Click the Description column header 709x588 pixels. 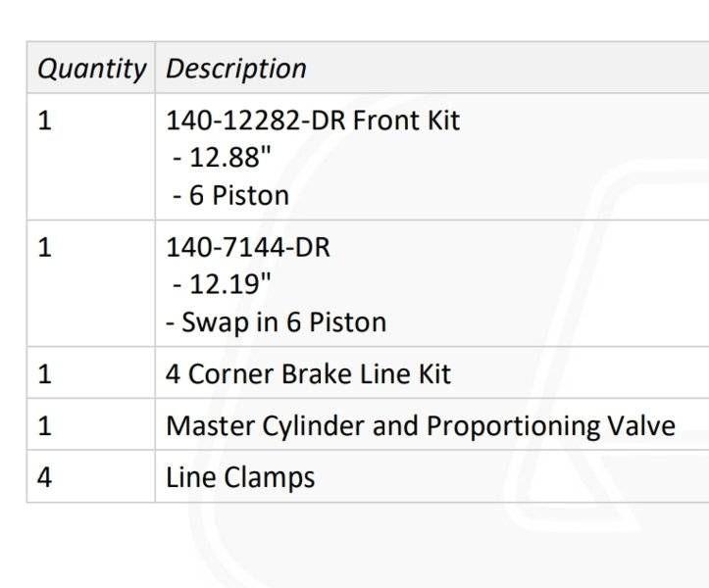pyautogui.click(x=236, y=69)
